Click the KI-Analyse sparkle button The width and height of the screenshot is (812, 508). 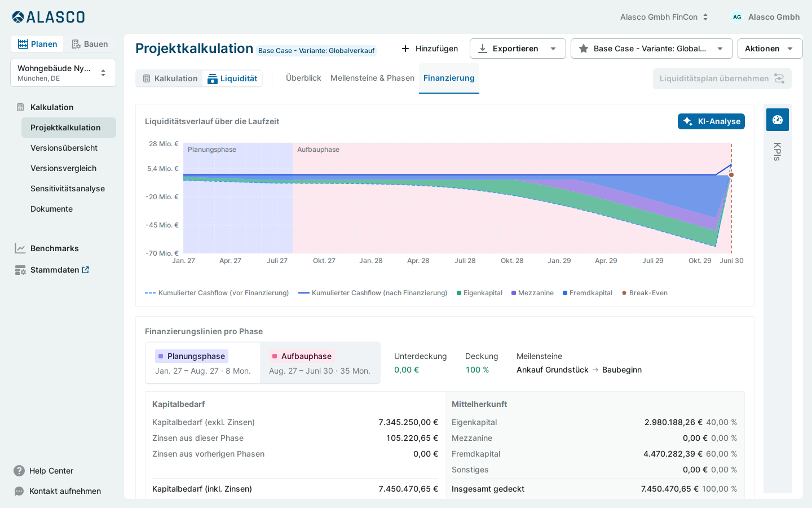[711, 121]
